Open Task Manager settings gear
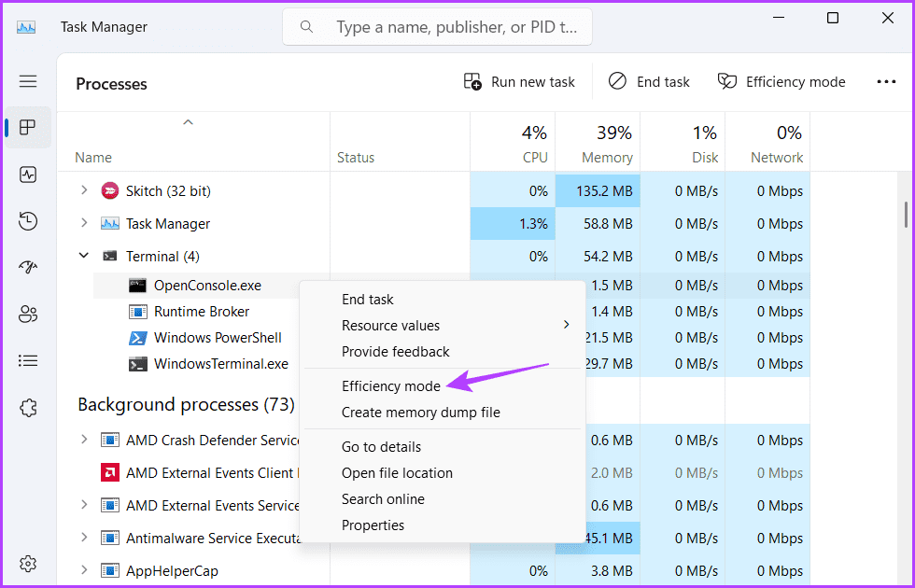Screen dimensions: 915x588 pos(28,564)
